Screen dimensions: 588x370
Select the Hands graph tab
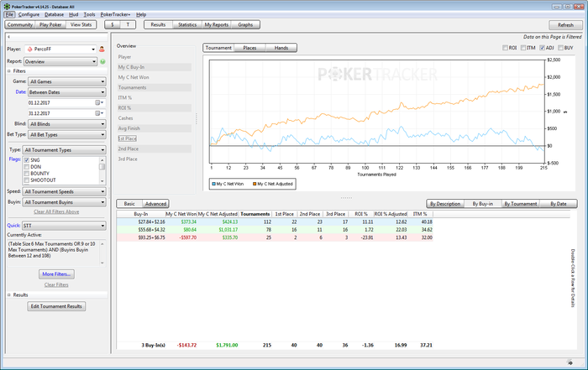click(281, 48)
